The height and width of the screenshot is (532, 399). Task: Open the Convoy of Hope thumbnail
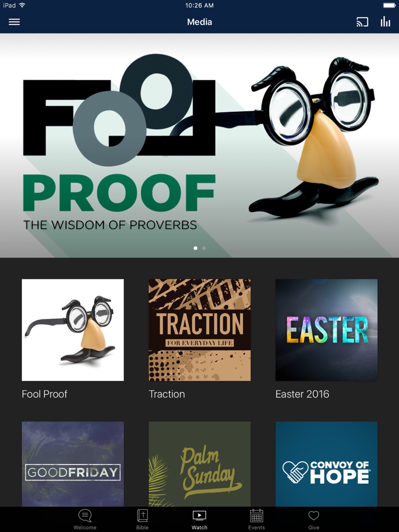tap(326, 464)
